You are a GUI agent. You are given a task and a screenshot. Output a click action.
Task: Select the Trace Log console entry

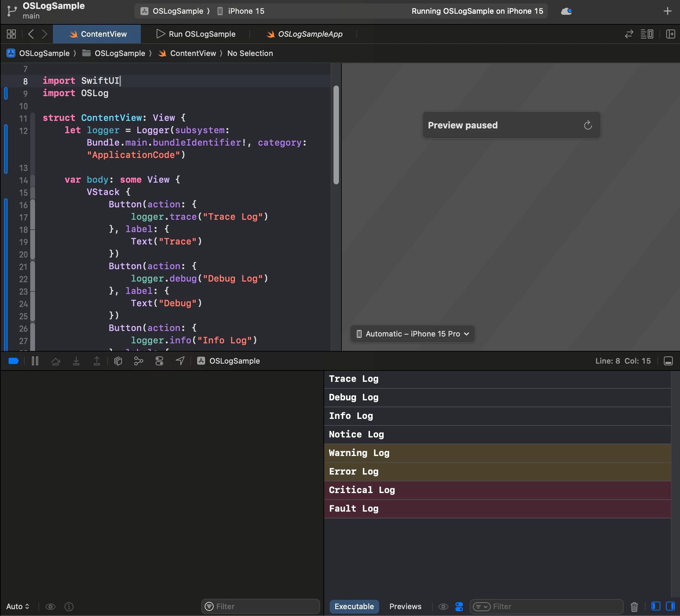click(x=498, y=379)
